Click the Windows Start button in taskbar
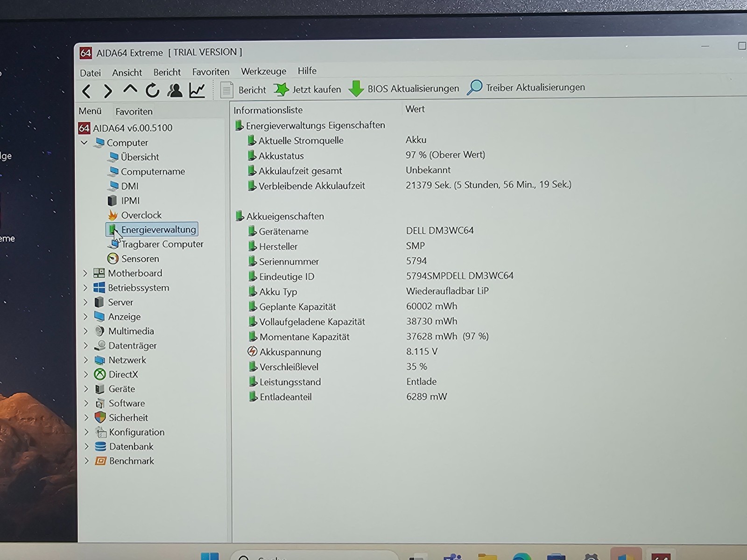 tap(210, 556)
